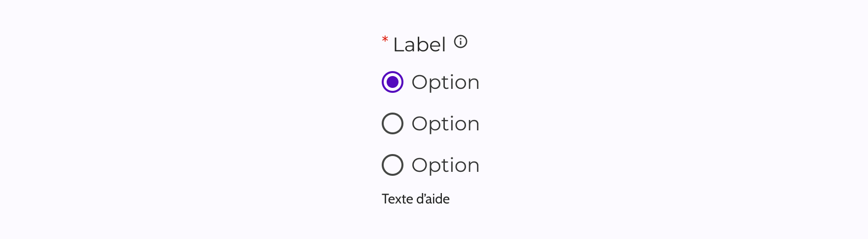Viewport: 868px width, 239px height.
Task: Select the bottom Option radio button
Action: (393, 165)
